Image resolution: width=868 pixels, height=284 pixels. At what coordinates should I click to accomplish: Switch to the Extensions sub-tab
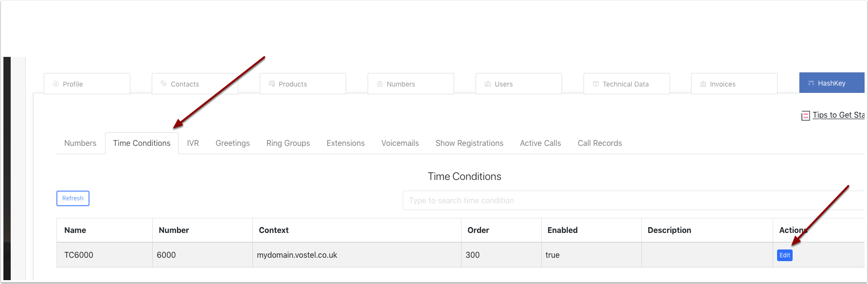(x=345, y=143)
